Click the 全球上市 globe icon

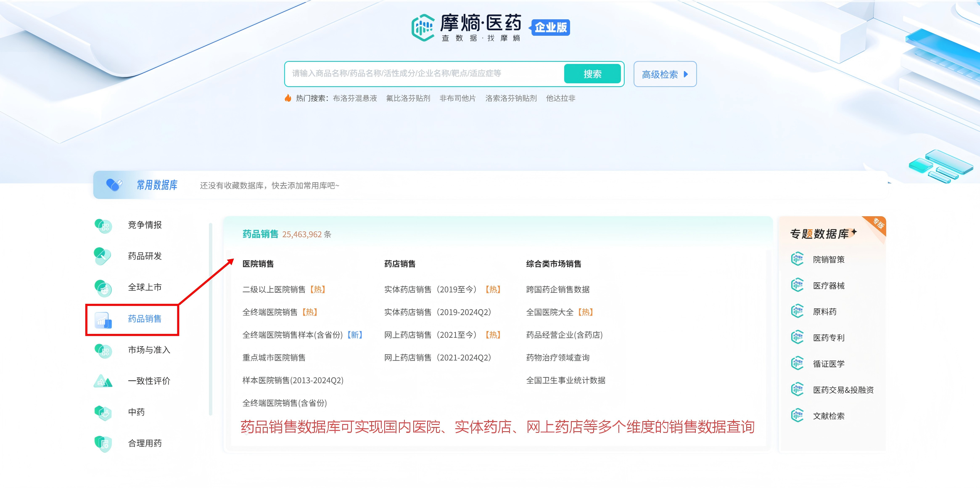click(103, 288)
